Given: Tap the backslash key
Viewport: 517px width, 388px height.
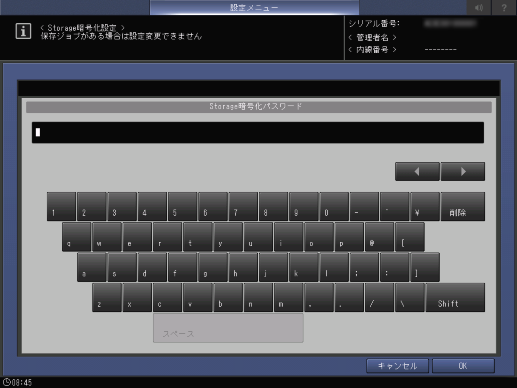Looking at the screenshot, I should coord(410,298).
